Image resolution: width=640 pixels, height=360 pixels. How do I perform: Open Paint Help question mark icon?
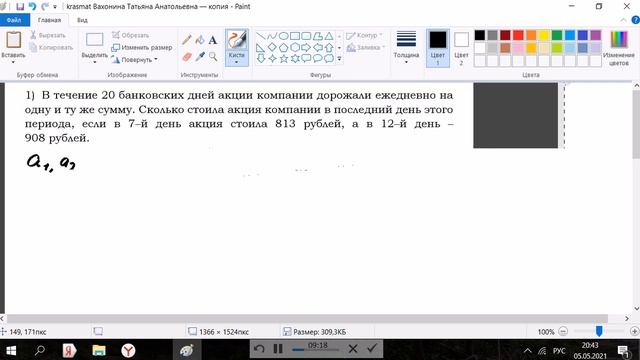pos(635,20)
